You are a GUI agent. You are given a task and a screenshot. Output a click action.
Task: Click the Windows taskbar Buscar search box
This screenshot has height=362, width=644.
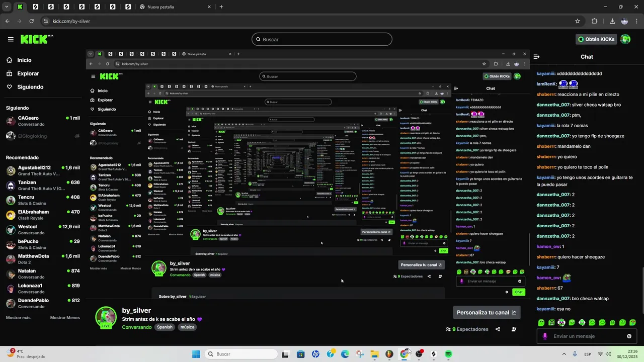tap(242, 354)
